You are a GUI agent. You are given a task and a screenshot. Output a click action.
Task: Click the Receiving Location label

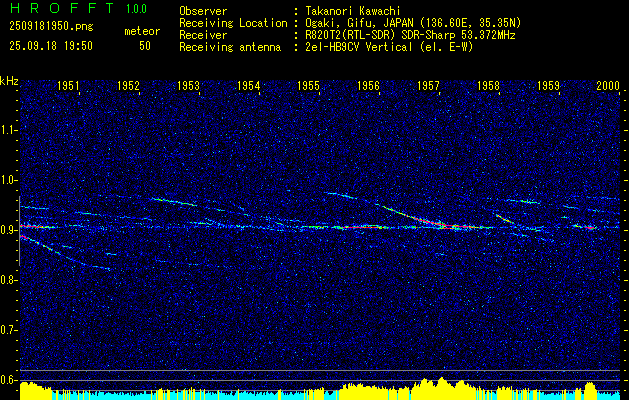click(233, 23)
